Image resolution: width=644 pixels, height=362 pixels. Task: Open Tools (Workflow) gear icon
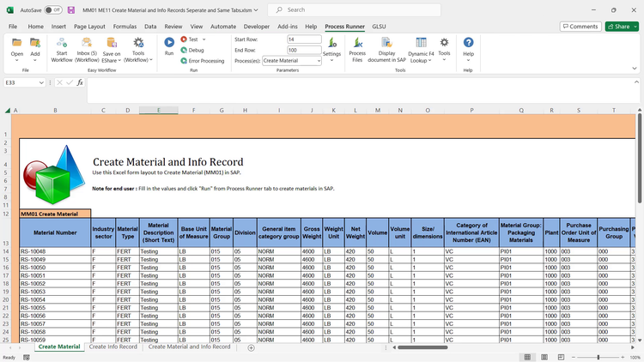click(138, 42)
